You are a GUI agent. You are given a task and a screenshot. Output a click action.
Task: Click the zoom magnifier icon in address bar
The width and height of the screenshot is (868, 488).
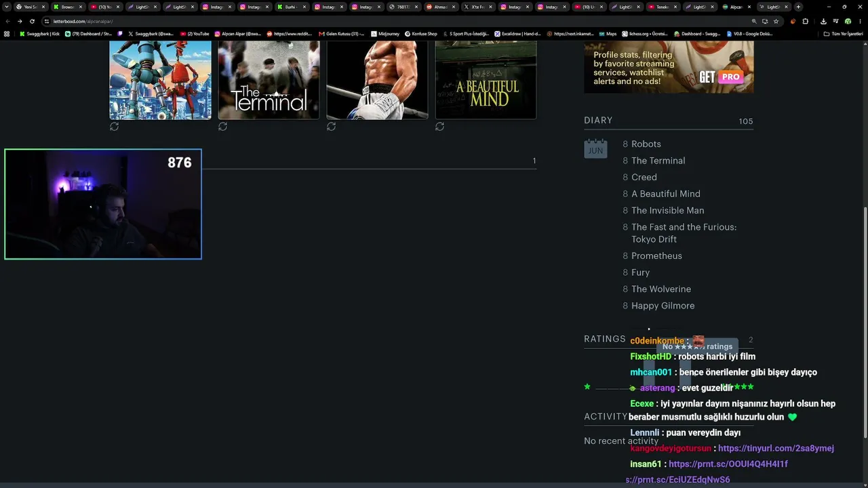pos(754,21)
